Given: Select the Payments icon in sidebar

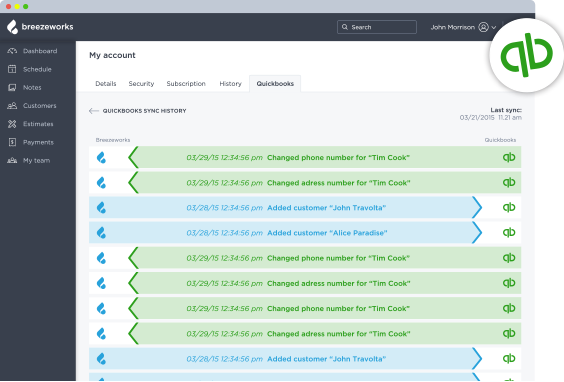Looking at the screenshot, I should click(x=12, y=142).
